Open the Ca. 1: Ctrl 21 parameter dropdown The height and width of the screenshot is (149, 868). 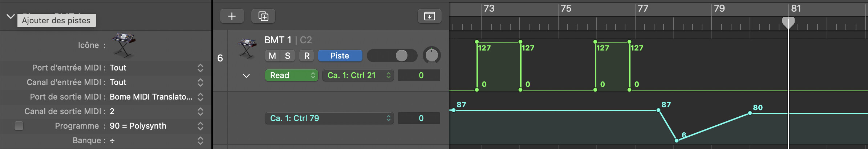[358, 75]
